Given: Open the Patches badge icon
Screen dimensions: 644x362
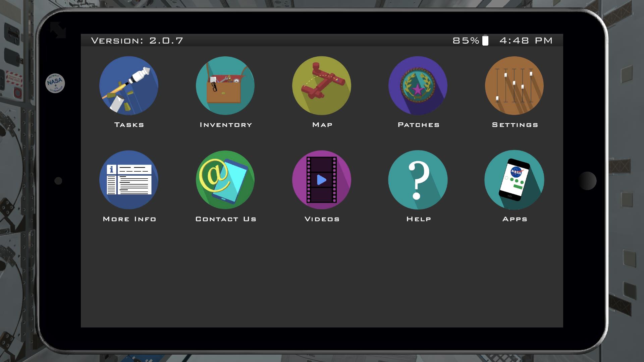Looking at the screenshot, I should [418, 85].
